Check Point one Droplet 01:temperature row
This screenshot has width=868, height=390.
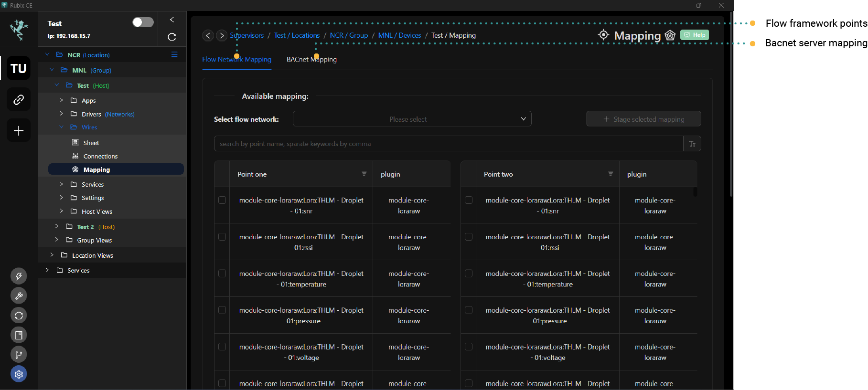tap(222, 274)
